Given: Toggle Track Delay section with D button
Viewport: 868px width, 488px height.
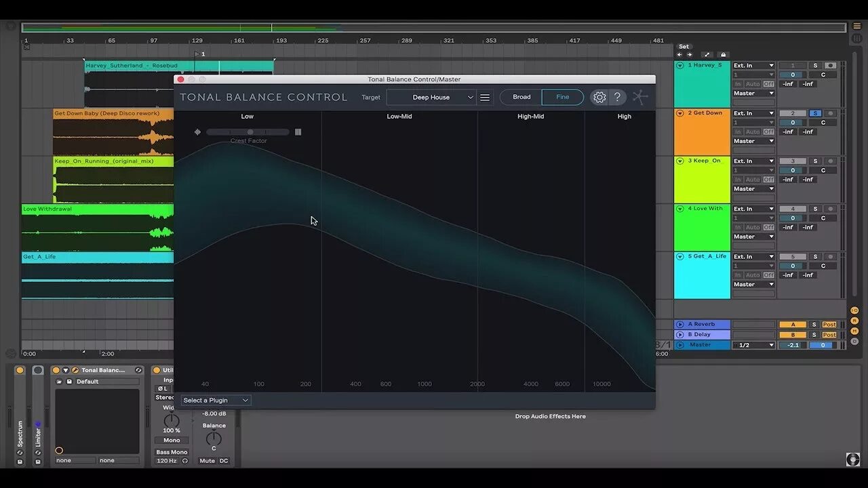Looking at the screenshot, I should [x=854, y=342].
